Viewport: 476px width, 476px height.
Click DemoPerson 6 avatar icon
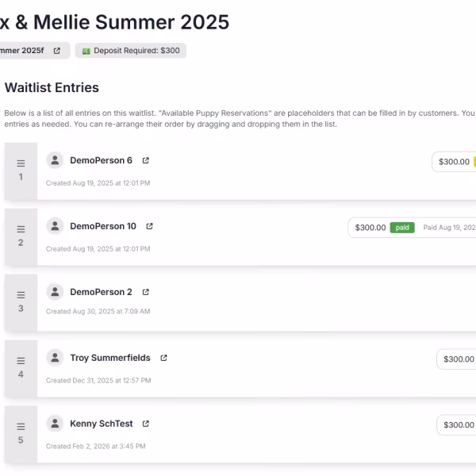(x=55, y=160)
